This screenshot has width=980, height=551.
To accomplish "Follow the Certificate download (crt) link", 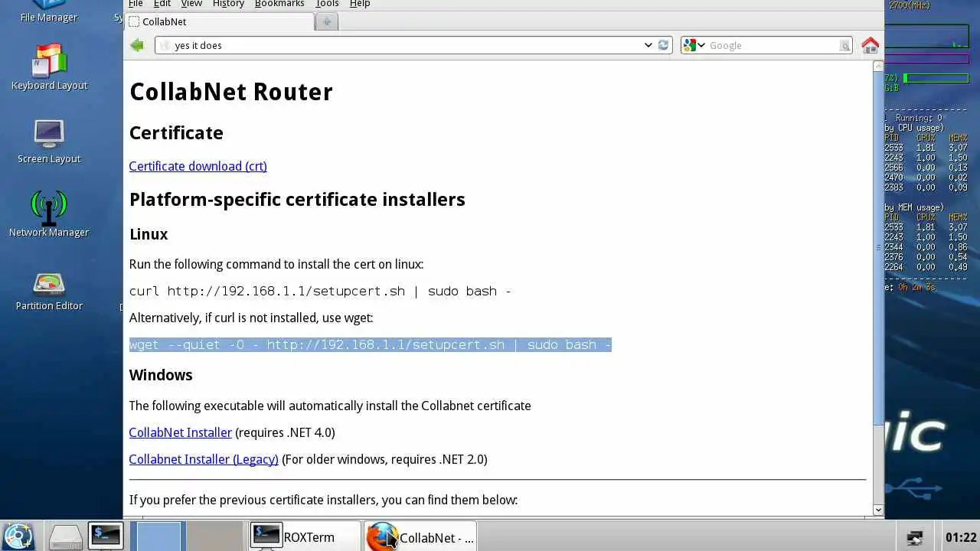I will [198, 166].
